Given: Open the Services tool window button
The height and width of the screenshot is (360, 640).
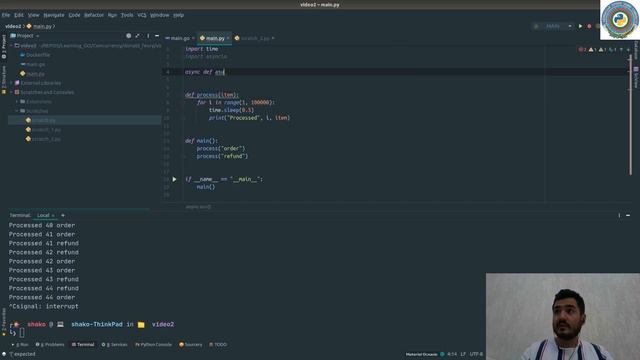Looking at the screenshot, I should pos(114,344).
